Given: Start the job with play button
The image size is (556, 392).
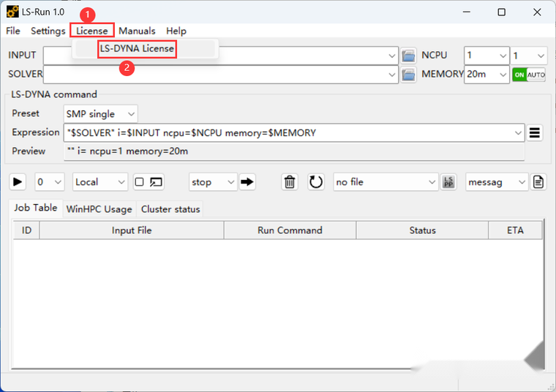Looking at the screenshot, I should pos(17,182).
